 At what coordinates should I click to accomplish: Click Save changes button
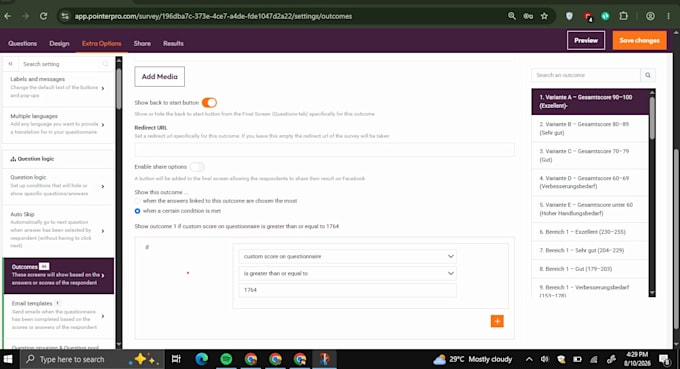tap(639, 40)
